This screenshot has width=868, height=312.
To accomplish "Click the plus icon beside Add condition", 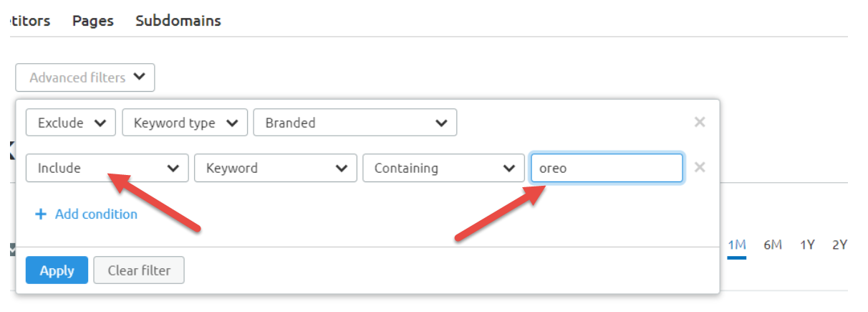I will (41, 214).
